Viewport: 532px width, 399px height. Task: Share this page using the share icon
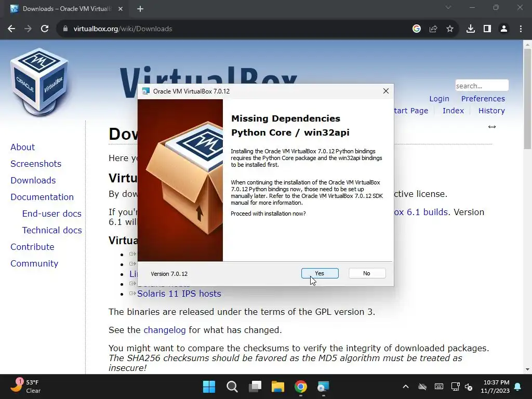[x=433, y=29]
